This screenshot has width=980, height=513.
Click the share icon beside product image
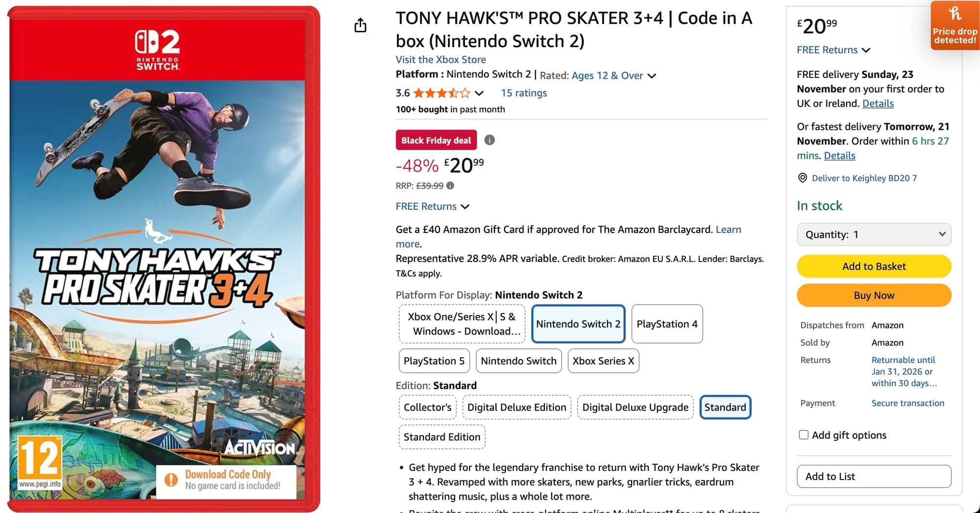coord(360,25)
